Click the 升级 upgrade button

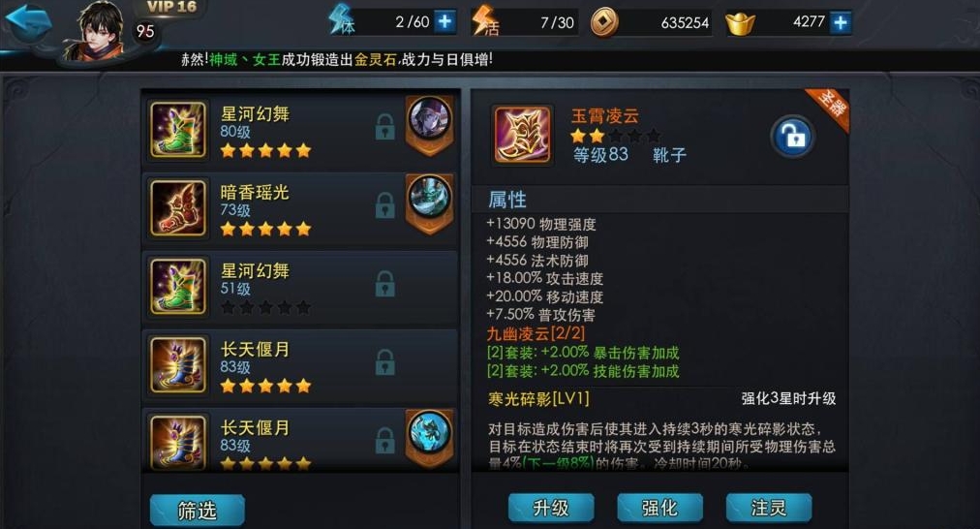tap(551, 507)
